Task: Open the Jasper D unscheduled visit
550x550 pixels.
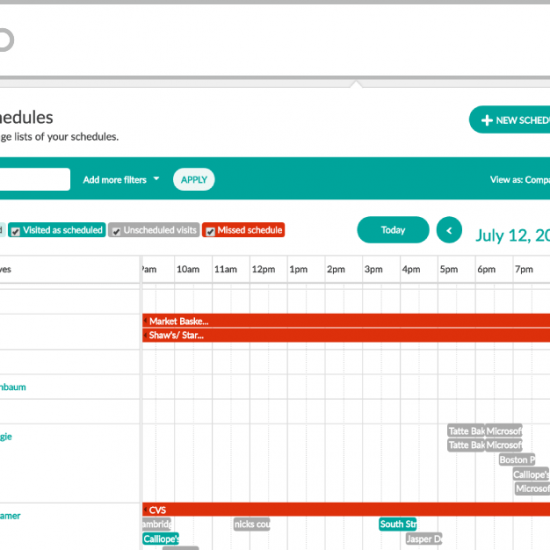Action: [x=424, y=539]
